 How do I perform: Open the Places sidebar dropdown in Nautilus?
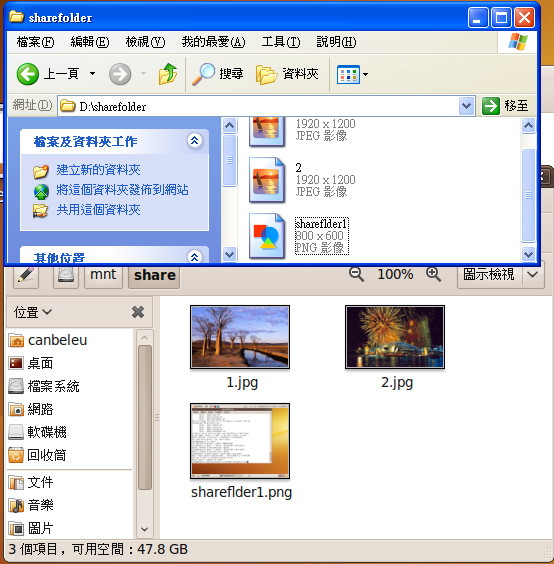(x=33, y=312)
